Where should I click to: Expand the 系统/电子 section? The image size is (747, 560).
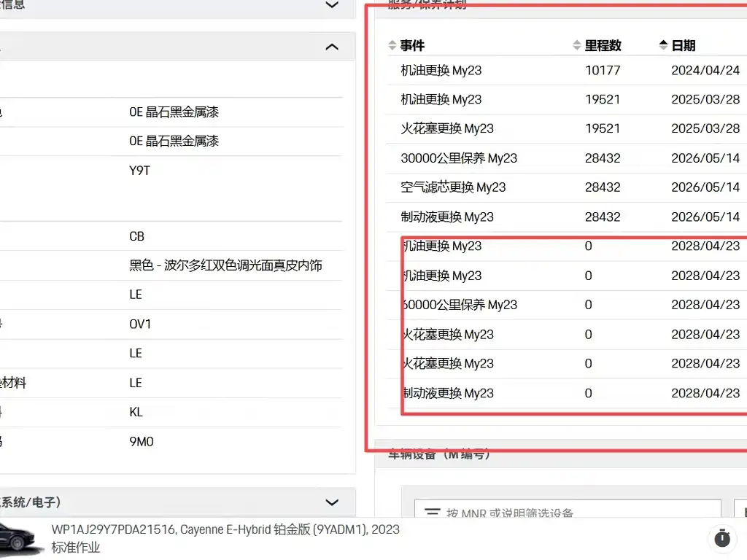[332, 502]
